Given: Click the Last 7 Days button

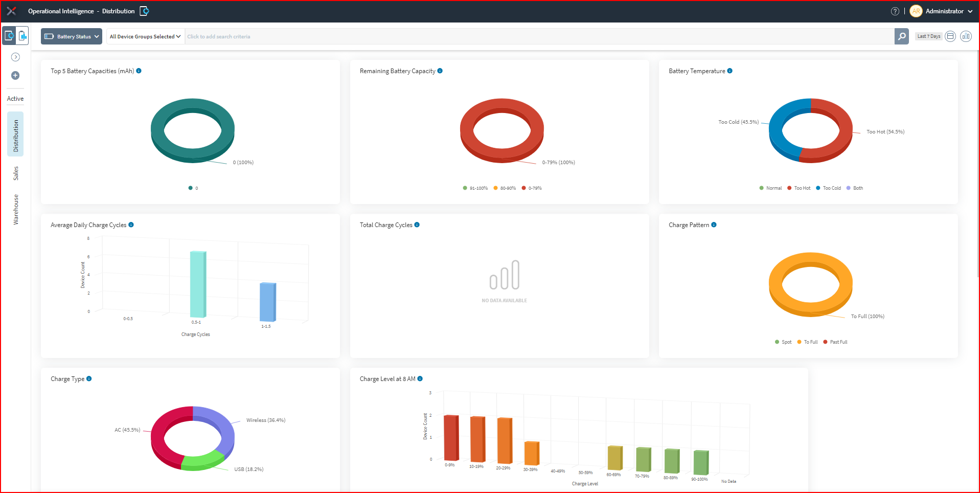Looking at the screenshot, I should tap(928, 36).
